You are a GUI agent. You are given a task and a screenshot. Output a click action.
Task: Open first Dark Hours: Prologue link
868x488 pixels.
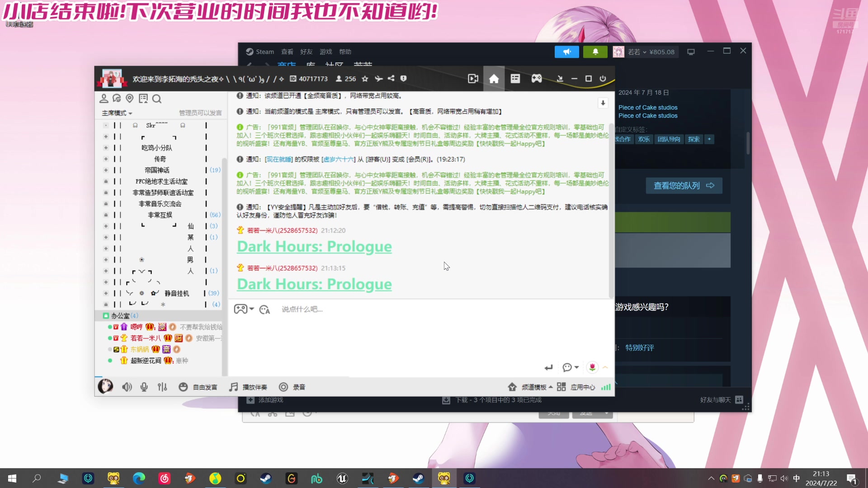(x=314, y=247)
